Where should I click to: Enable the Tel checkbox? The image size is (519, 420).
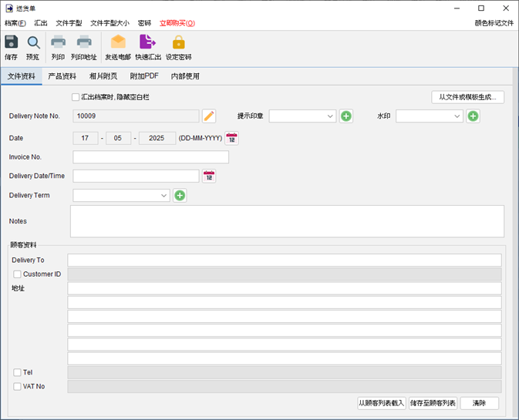coord(17,372)
